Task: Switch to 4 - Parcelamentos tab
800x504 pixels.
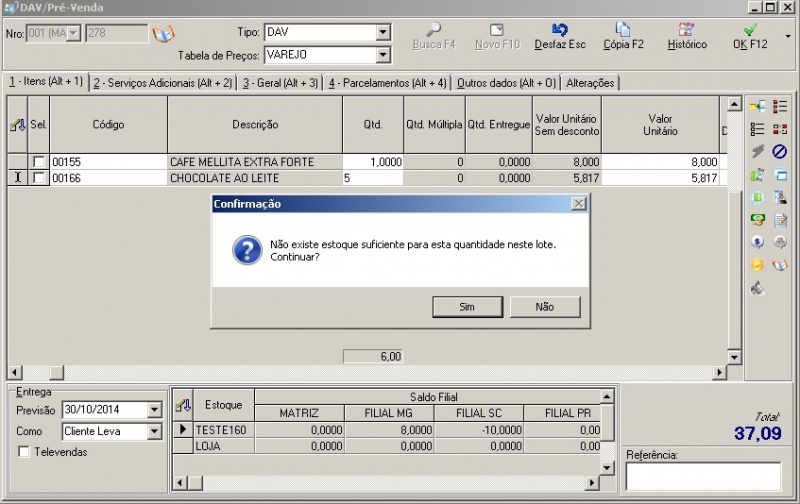Action: pos(387,83)
